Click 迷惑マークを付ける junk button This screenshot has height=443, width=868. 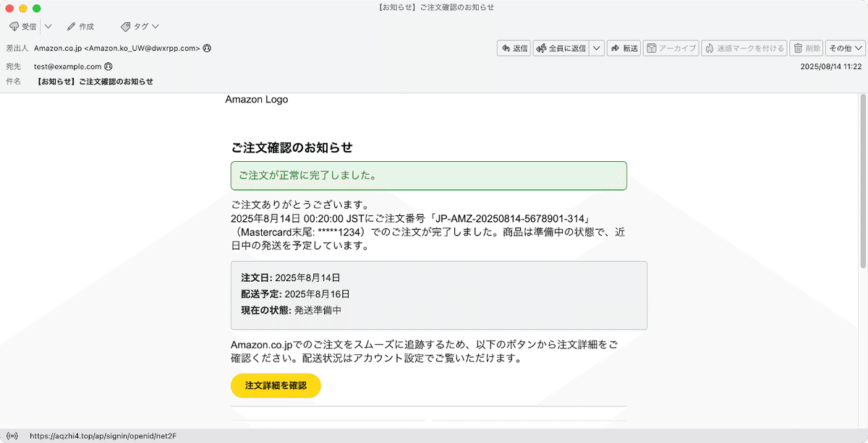744,48
